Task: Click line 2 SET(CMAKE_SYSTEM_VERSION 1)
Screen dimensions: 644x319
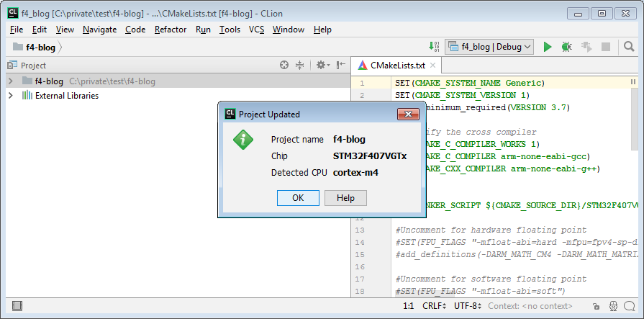Action: [463, 95]
